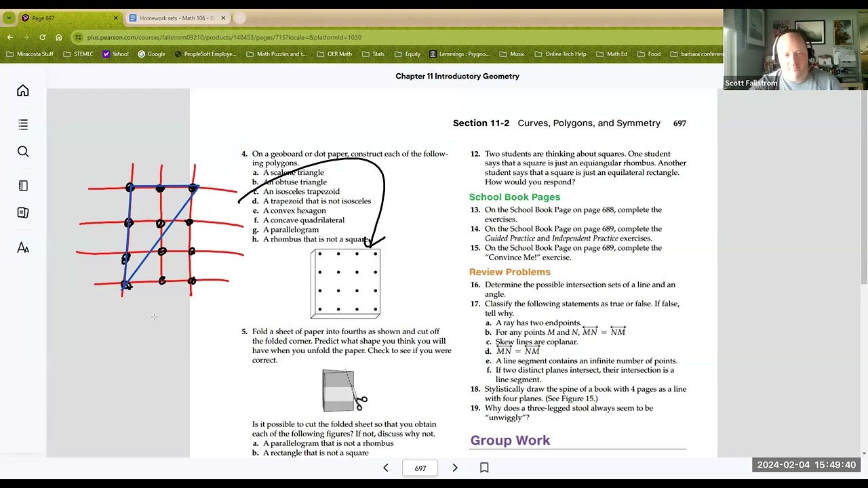Image resolution: width=868 pixels, height=488 pixels.
Task: Click the folded paper with scissors figure
Action: point(344,390)
